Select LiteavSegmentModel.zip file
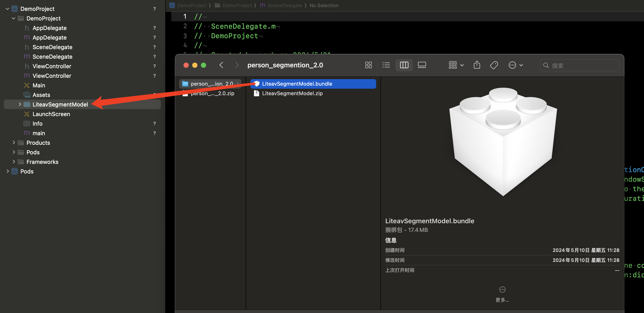Image resolution: width=644 pixels, height=313 pixels. click(x=292, y=93)
